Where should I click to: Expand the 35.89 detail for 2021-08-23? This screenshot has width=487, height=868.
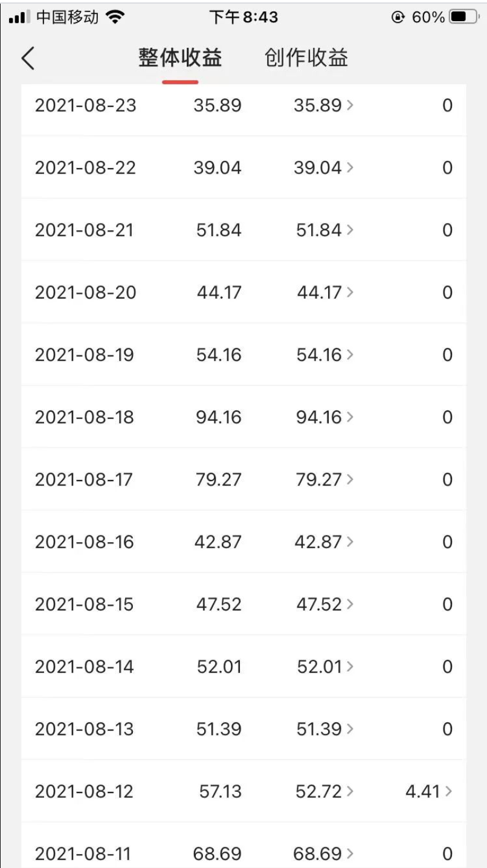pyautogui.click(x=324, y=106)
